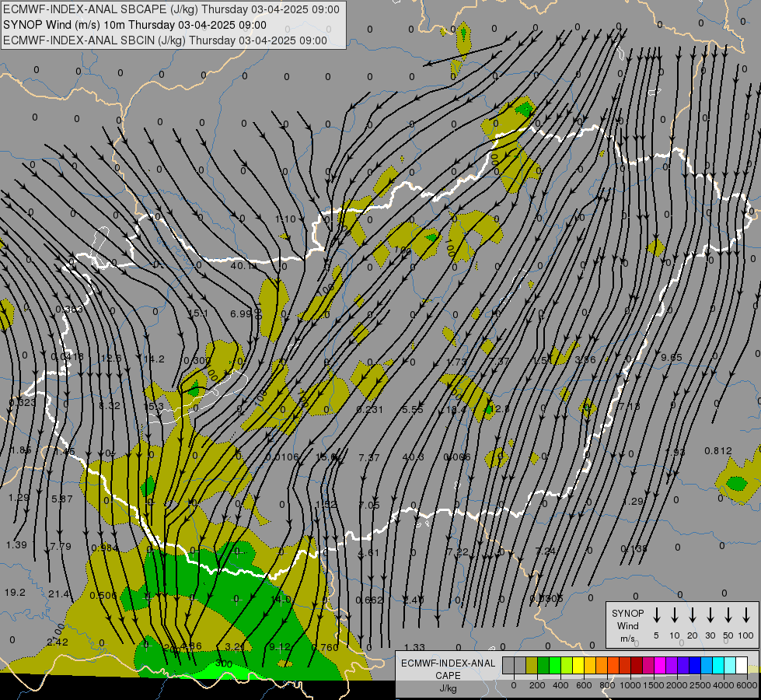Pick the pure blue CAPE legend swatch

click(694, 666)
